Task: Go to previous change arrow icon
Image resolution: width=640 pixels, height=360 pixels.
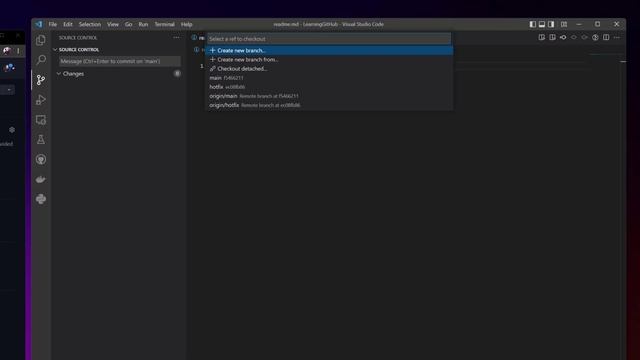Action: 573,38
